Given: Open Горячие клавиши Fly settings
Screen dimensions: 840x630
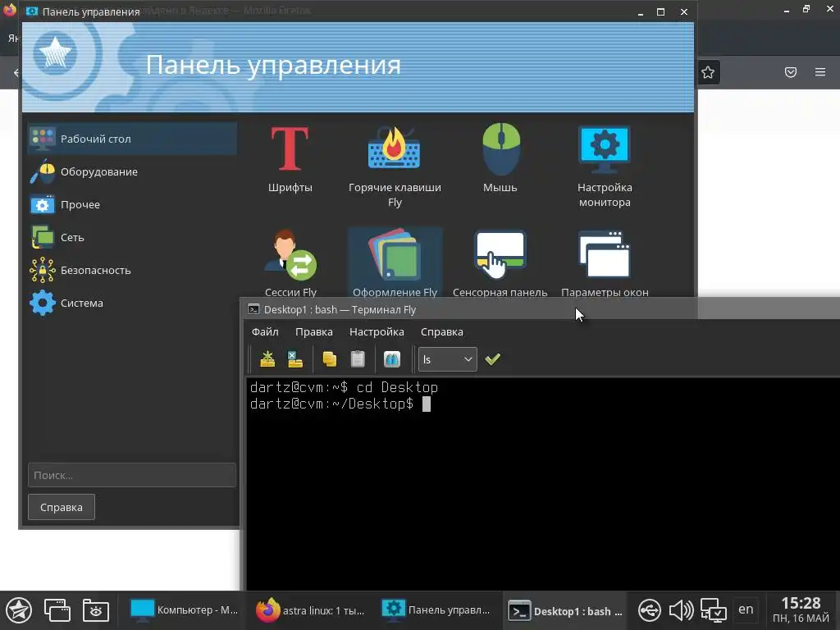Looking at the screenshot, I should (395, 167).
